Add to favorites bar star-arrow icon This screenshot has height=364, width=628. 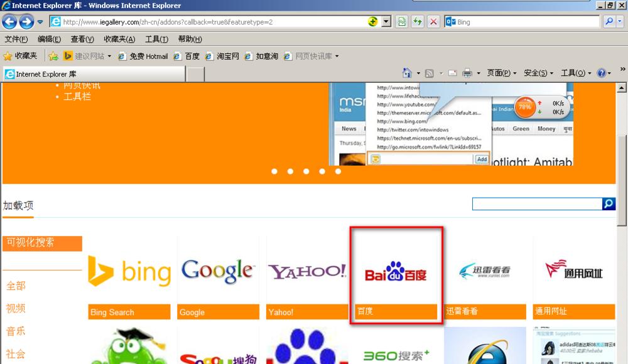coord(53,56)
